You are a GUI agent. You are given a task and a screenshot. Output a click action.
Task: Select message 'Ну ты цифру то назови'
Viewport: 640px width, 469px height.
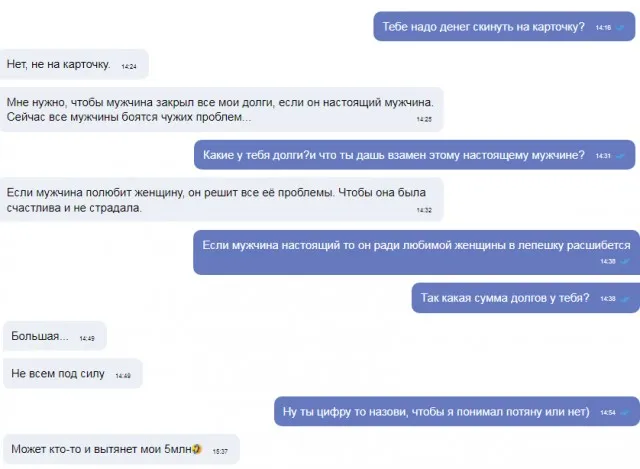click(457, 411)
